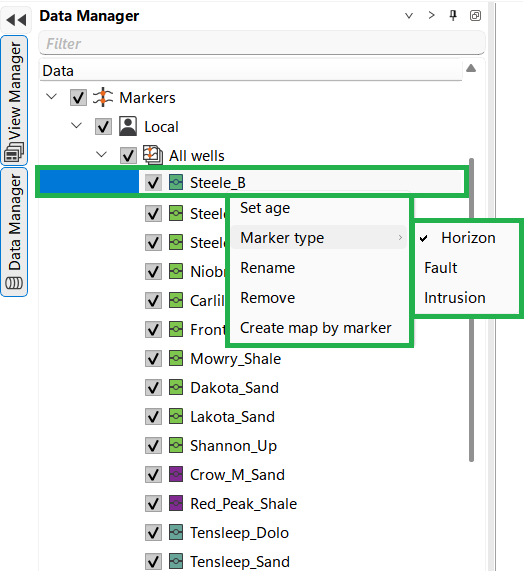The width and height of the screenshot is (524, 571).
Task: Collapse the Markers tree node
Action: 52,97
